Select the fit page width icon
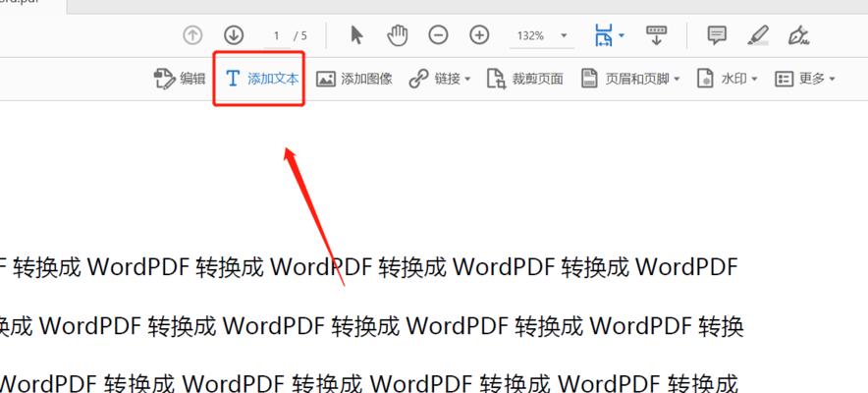 coord(604,35)
